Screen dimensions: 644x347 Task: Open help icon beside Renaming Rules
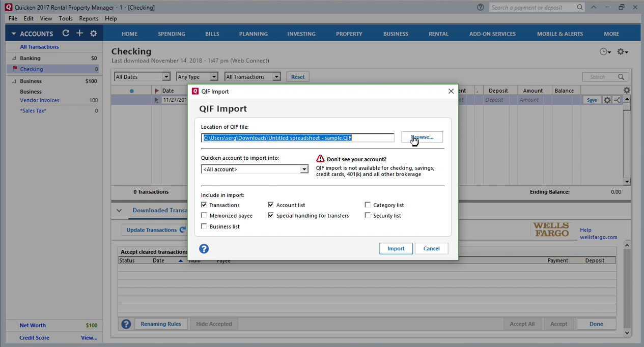tap(126, 324)
